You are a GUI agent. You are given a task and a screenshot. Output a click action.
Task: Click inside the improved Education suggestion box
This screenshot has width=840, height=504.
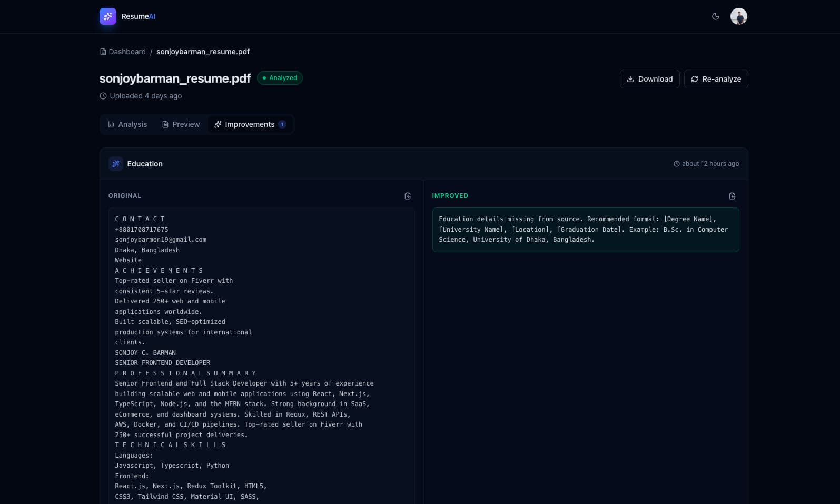(x=585, y=230)
